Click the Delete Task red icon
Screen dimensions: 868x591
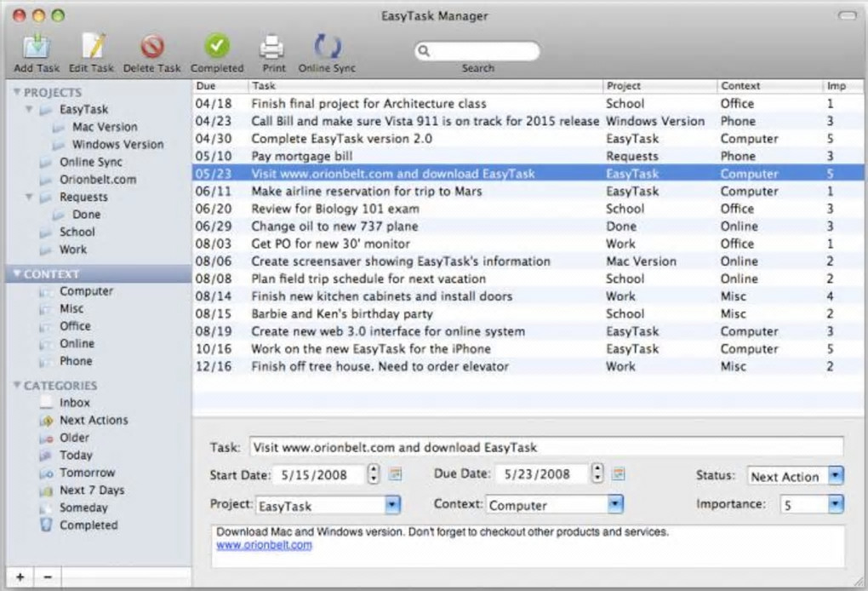(x=151, y=47)
